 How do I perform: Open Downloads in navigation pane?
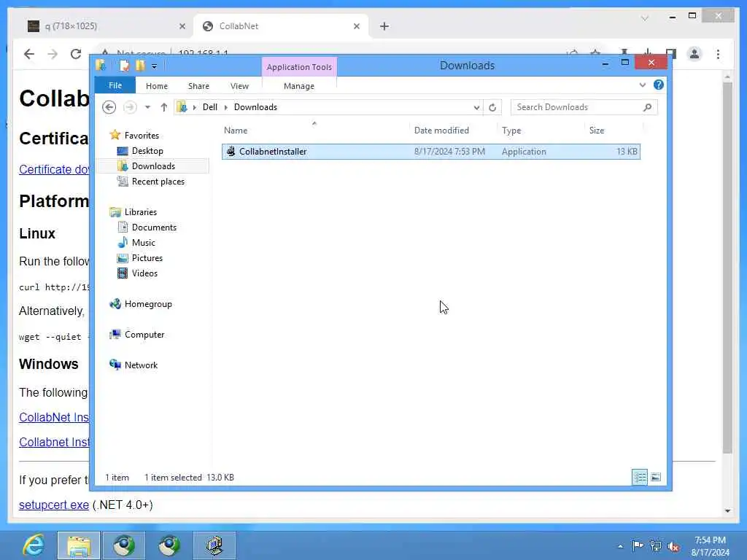coord(153,166)
